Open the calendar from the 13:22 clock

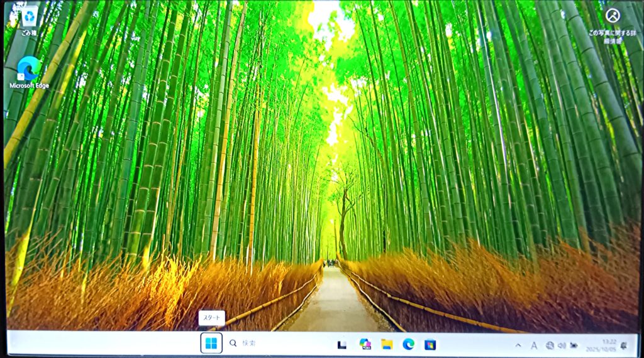click(x=600, y=345)
